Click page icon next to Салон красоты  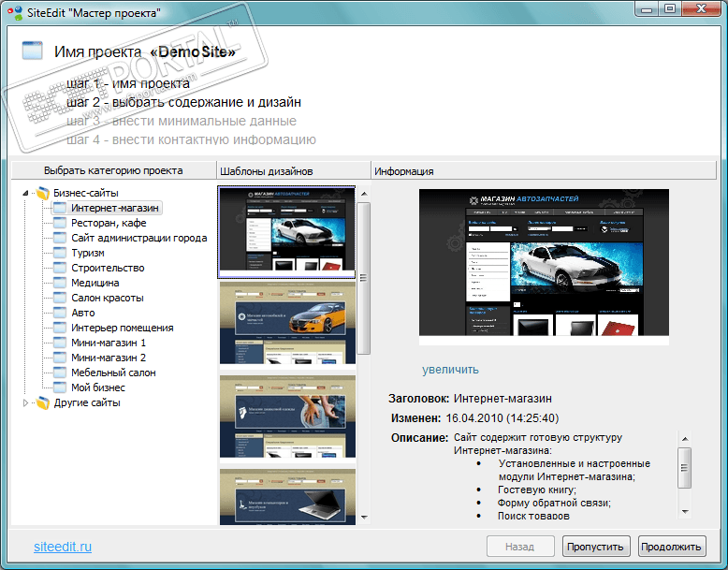click(x=60, y=298)
